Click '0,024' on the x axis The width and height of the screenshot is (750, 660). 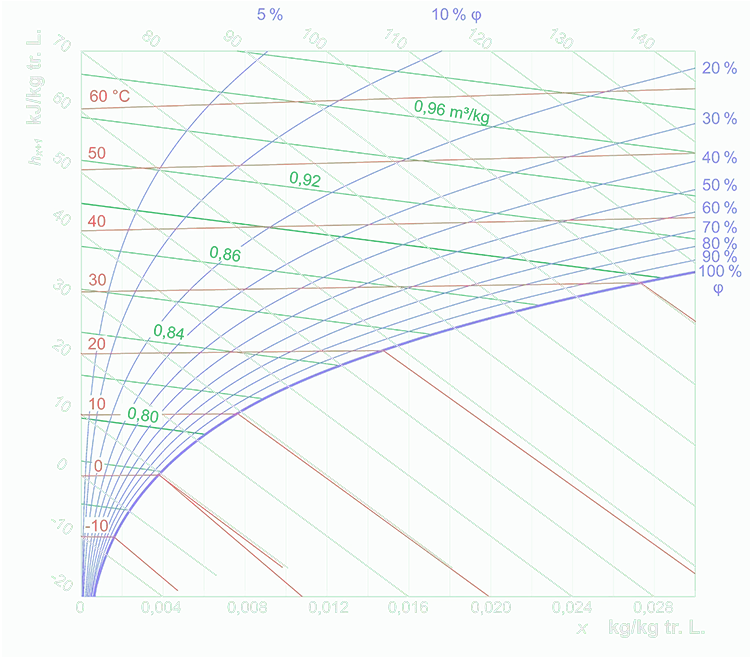click(x=572, y=607)
